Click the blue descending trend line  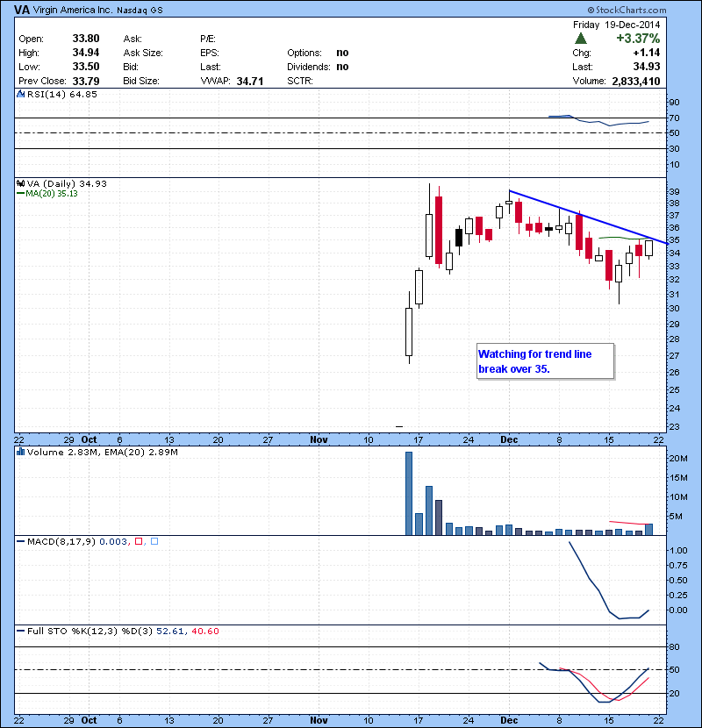pyautogui.click(x=588, y=217)
